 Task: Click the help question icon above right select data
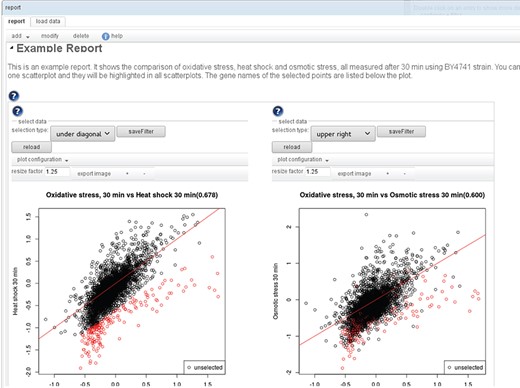click(278, 111)
